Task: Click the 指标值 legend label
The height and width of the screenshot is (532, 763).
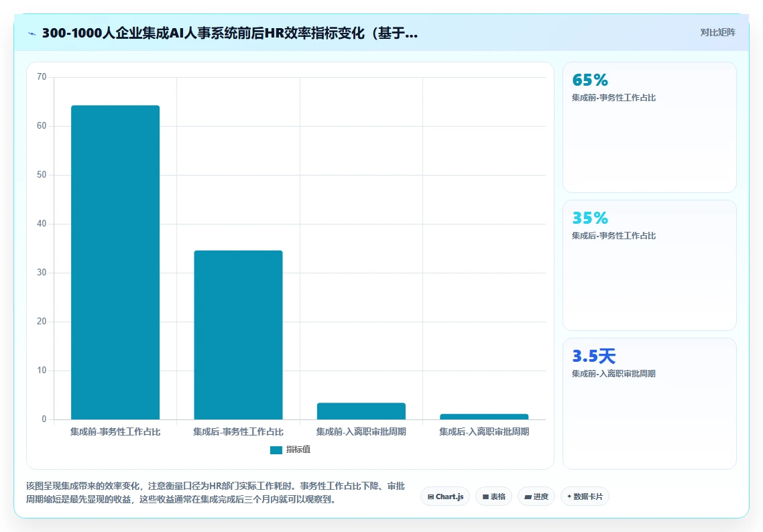Action: tap(298, 450)
